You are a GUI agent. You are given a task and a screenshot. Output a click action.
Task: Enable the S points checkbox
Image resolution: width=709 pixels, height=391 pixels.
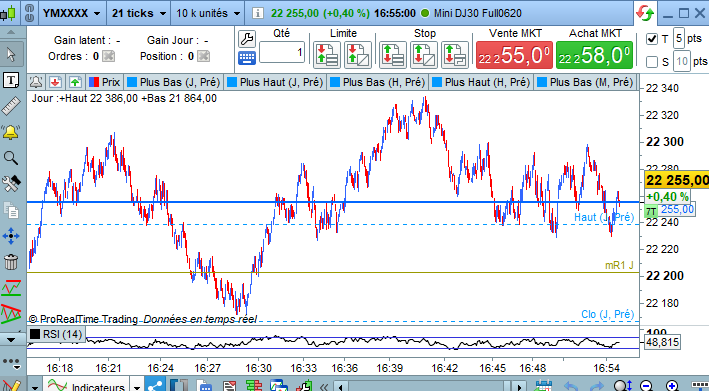click(652, 61)
